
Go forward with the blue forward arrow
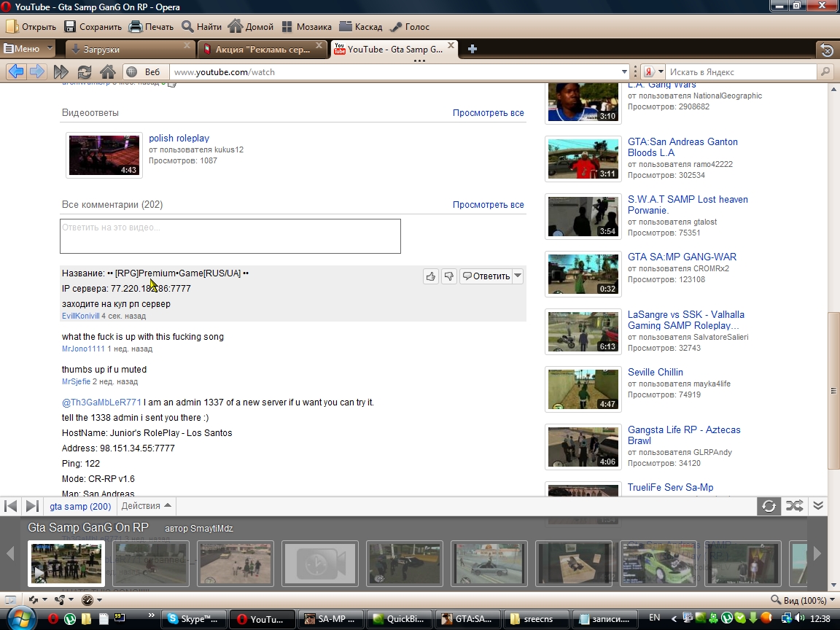[x=36, y=71]
